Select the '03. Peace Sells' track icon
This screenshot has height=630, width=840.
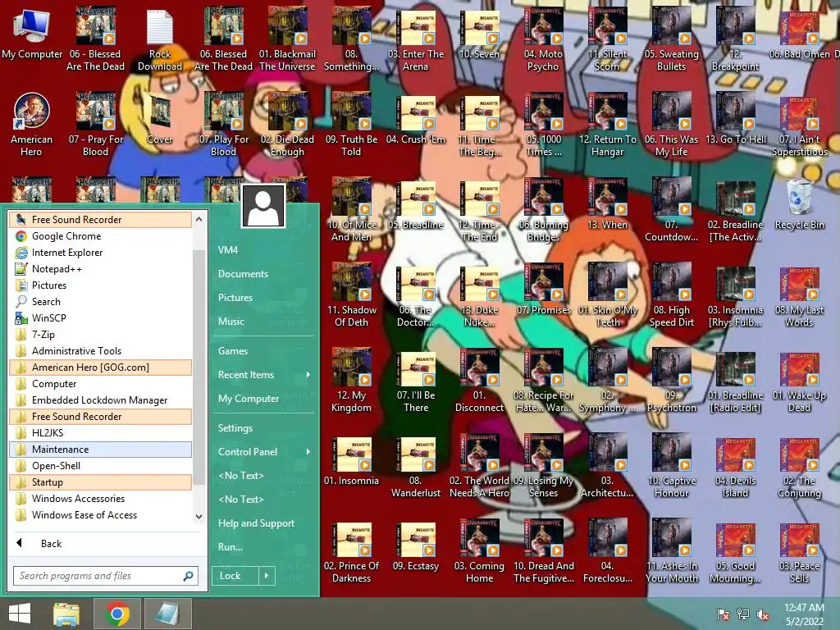[x=799, y=551]
